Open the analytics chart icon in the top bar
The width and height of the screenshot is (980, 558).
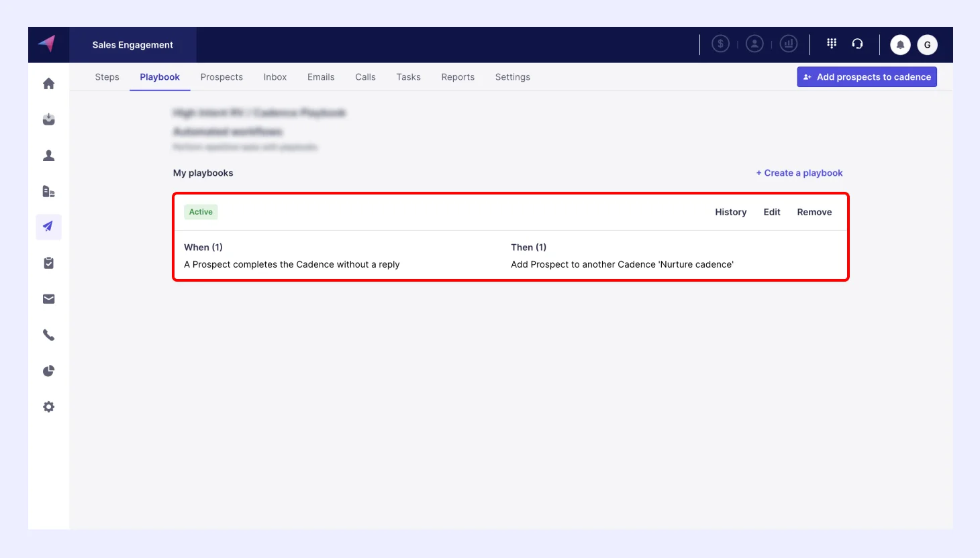pyautogui.click(x=788, y=43)
